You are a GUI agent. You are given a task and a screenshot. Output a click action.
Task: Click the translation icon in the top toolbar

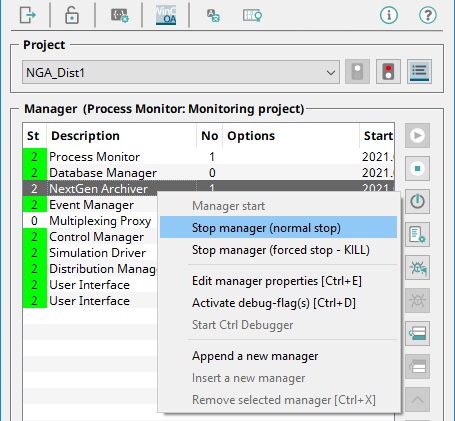[213, 15]
